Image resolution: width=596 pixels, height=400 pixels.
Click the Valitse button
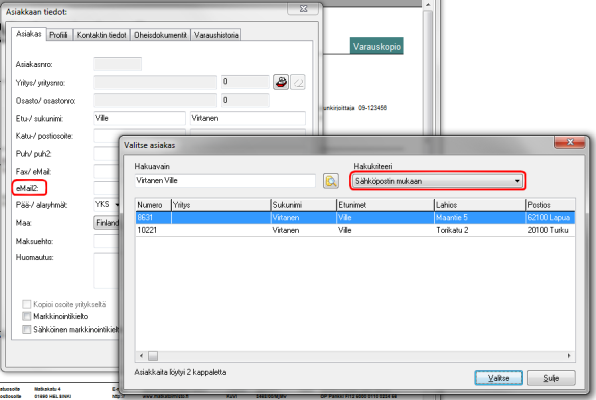(x=498, y=378)
